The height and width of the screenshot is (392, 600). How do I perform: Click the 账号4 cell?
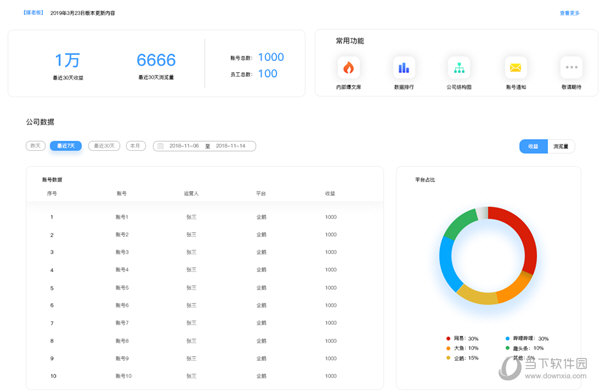(x=122, y=270)
